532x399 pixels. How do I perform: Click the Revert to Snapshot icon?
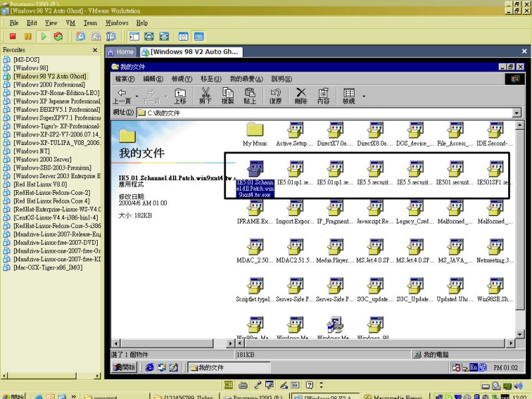coord(96,37)
